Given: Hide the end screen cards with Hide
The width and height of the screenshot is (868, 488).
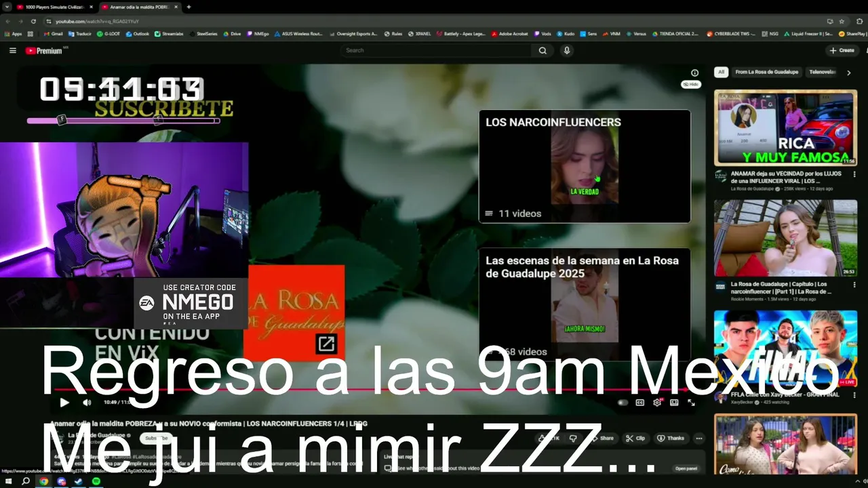Looking at the screenshot, I should tap(690, 84).
